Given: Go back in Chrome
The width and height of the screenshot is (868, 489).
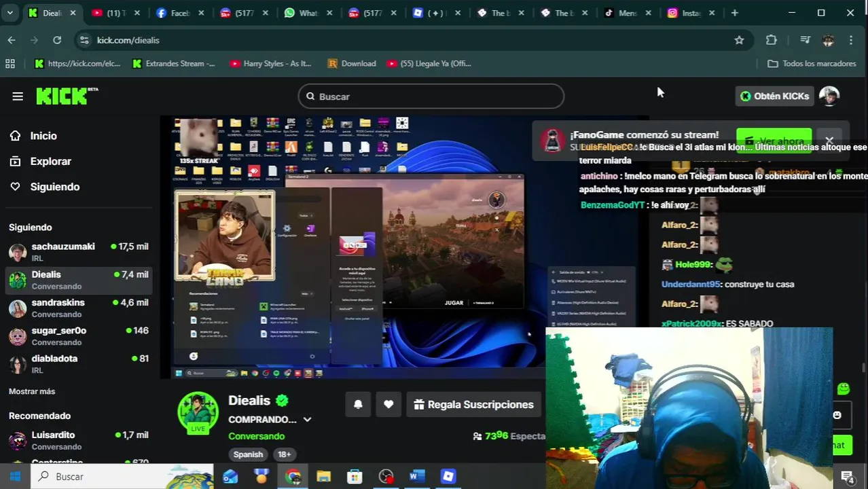Looking at the screenshot, I should (x=12, y=40).
